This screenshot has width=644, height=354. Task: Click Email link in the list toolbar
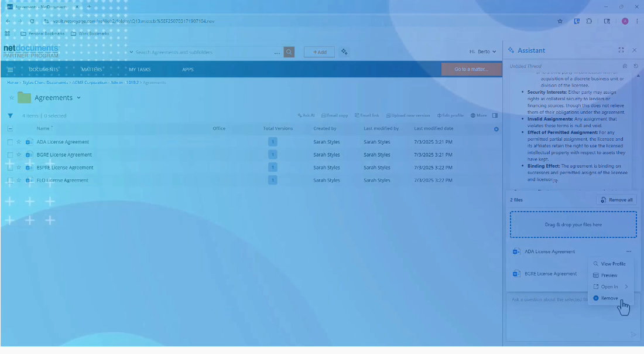(x=366, y=115)
